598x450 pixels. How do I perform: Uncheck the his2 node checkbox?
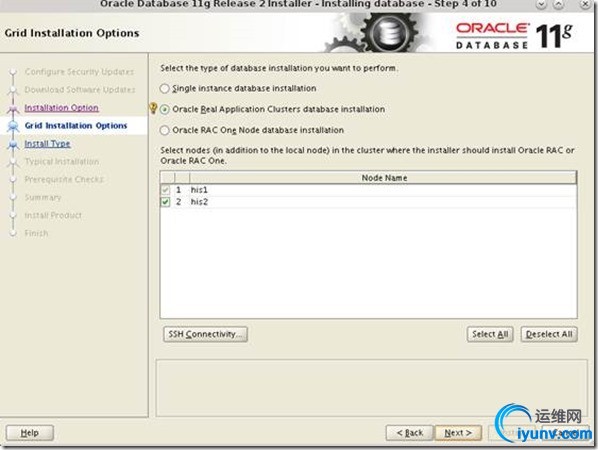(x=166, y=202)
